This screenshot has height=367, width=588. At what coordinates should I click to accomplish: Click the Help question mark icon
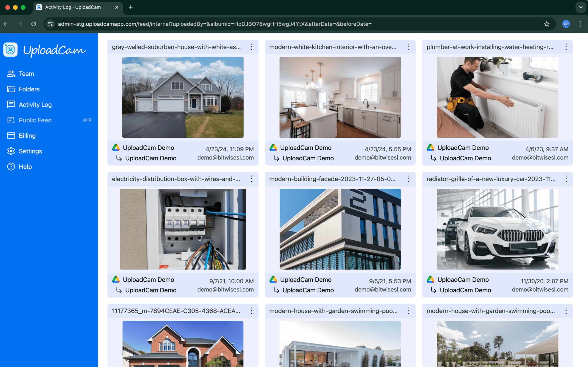(11, 167)
